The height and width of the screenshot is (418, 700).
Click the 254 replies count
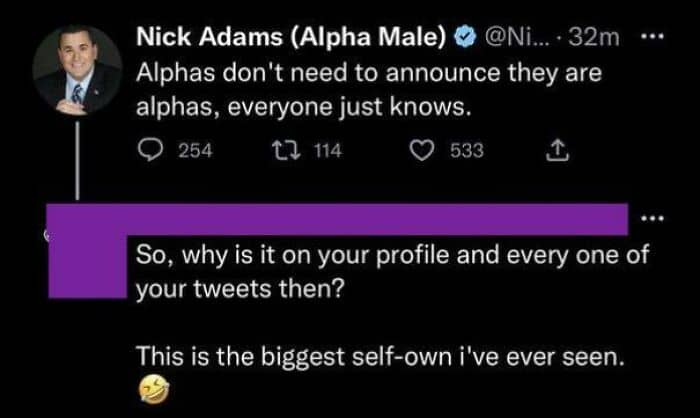click(194, 151)
